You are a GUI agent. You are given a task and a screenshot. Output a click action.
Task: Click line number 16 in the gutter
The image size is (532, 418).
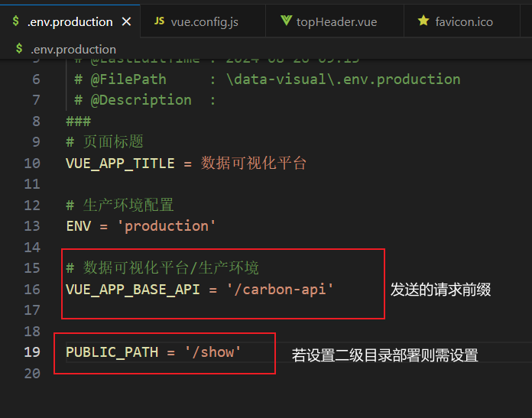coord(32,290)
